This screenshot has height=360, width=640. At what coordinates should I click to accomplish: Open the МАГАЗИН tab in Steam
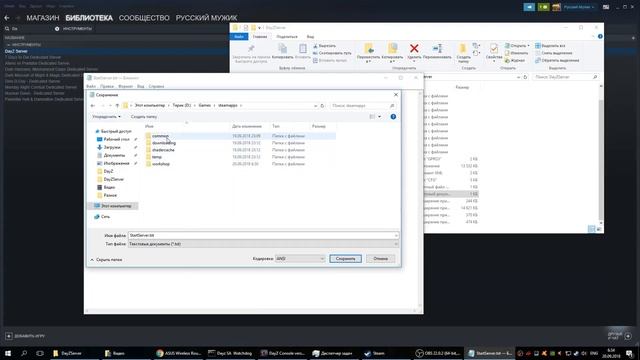[x=43, y=18]
